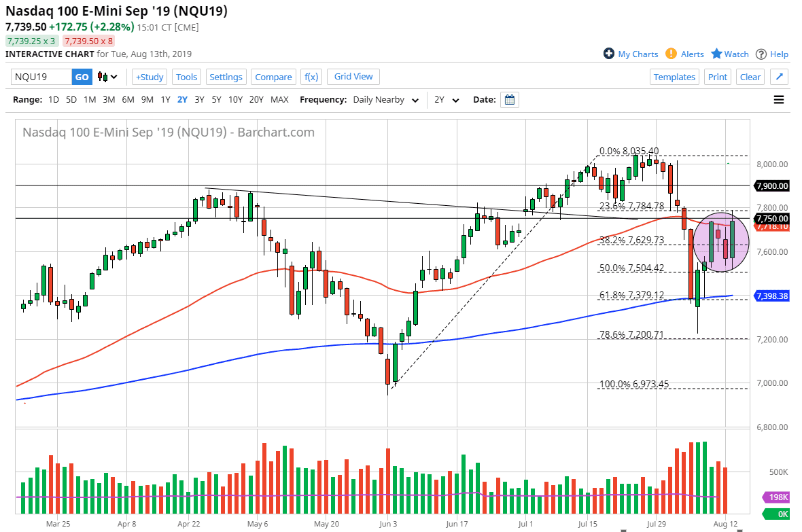Click the Watch star icon
The image size is (802, 532).
[716, 54]
